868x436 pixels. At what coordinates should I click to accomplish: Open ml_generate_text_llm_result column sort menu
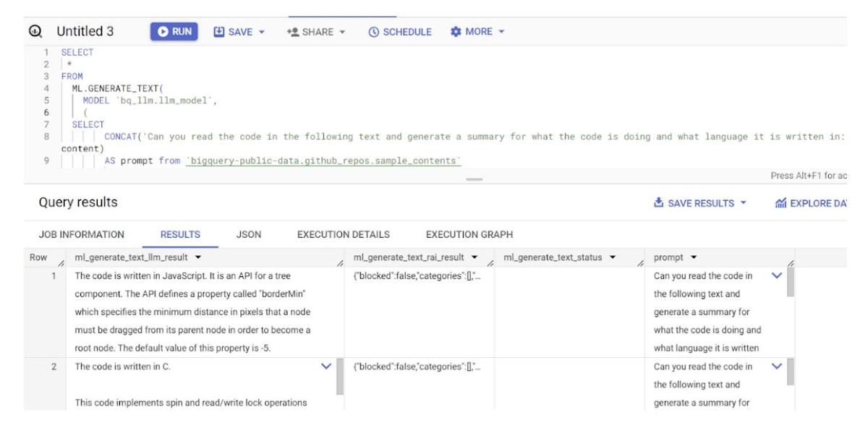click(198, 257)
